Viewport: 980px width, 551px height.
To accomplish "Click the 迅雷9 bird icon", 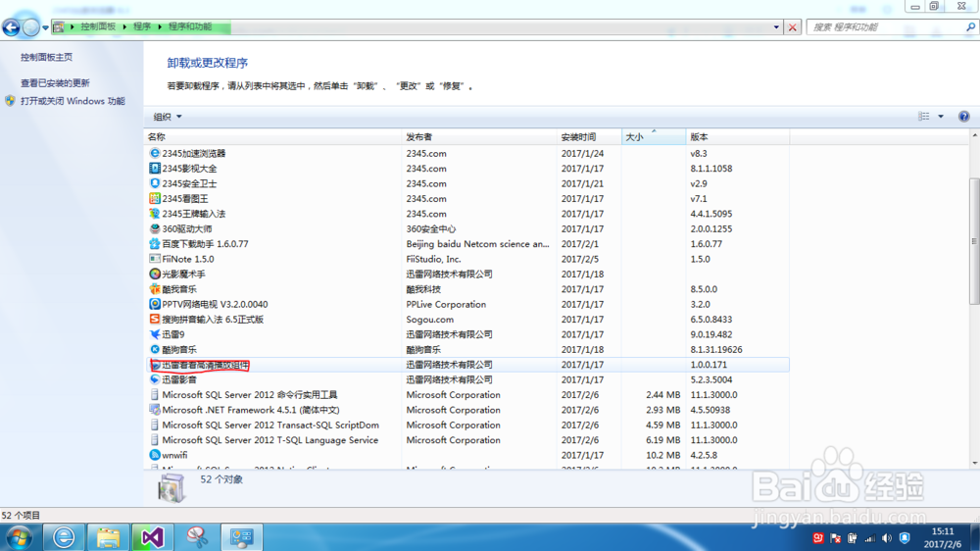I will point(155,334).
